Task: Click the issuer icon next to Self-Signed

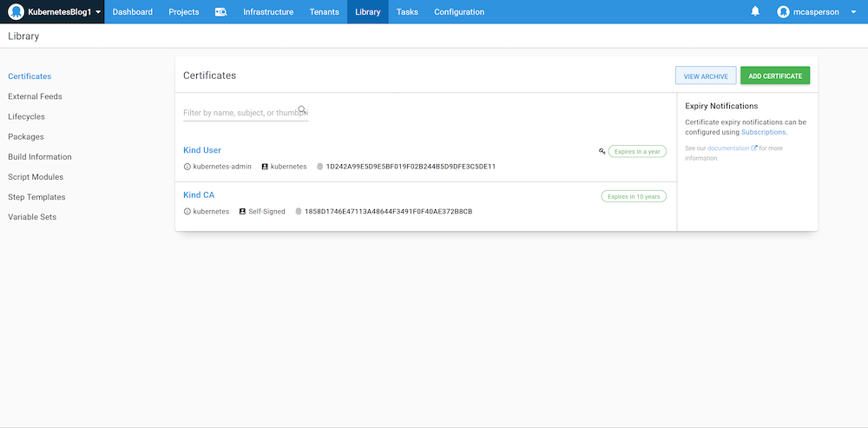Action: [242, 211]
